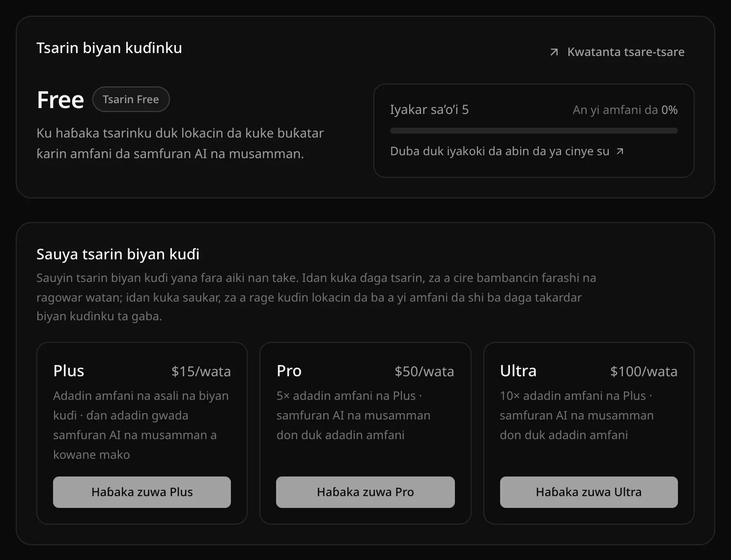Click the Sauya tsarin biyan kuɗi heading
This screenshot has width=731, height=560.
tap(118, 254)
